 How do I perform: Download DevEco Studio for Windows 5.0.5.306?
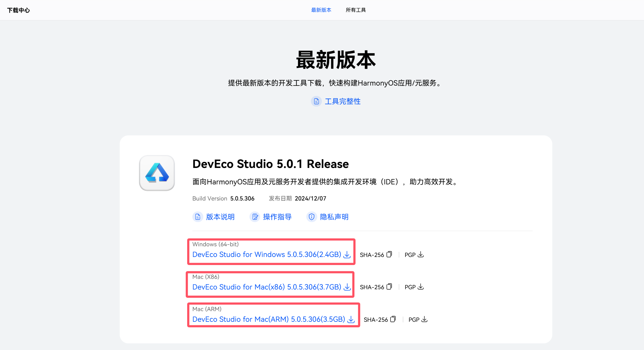pyautogui.click(x=267, y=255)
